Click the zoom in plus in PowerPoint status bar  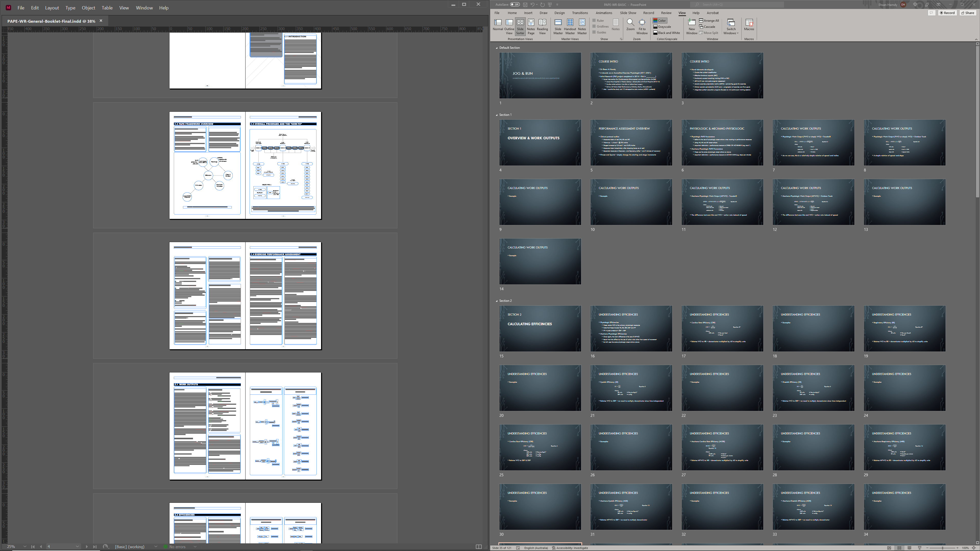tap(958, 548)
